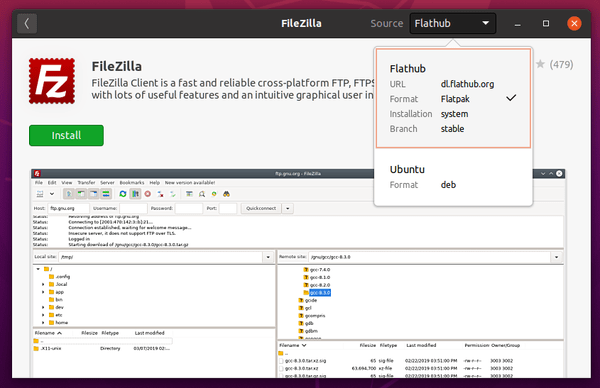Click the 'FileZilla' app name heading
The image size is (600, 388).
pos(117,66)
